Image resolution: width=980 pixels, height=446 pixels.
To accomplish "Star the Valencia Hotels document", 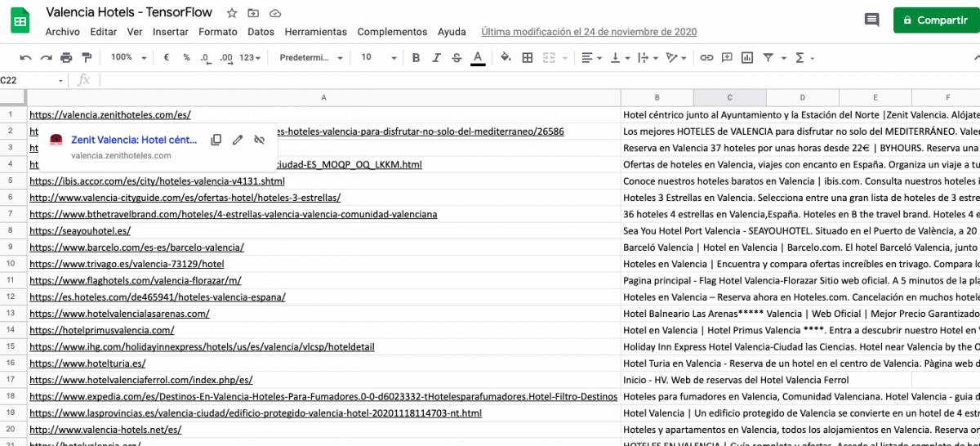I will [232, 13].
